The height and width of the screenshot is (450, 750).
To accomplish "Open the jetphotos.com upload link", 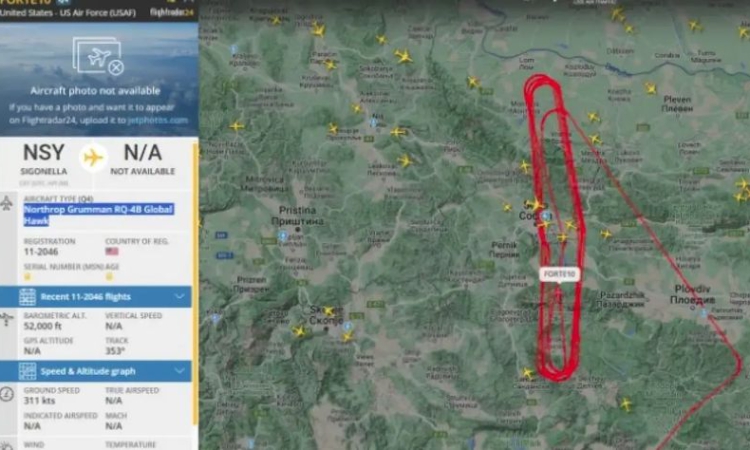I will [157, 120].
